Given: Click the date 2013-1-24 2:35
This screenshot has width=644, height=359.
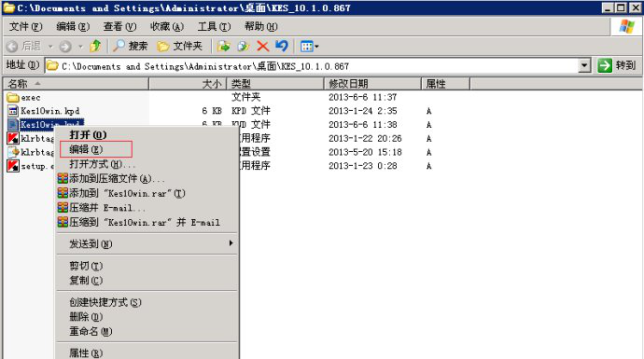Looking at the screenshot, I should tap(363, 111).
